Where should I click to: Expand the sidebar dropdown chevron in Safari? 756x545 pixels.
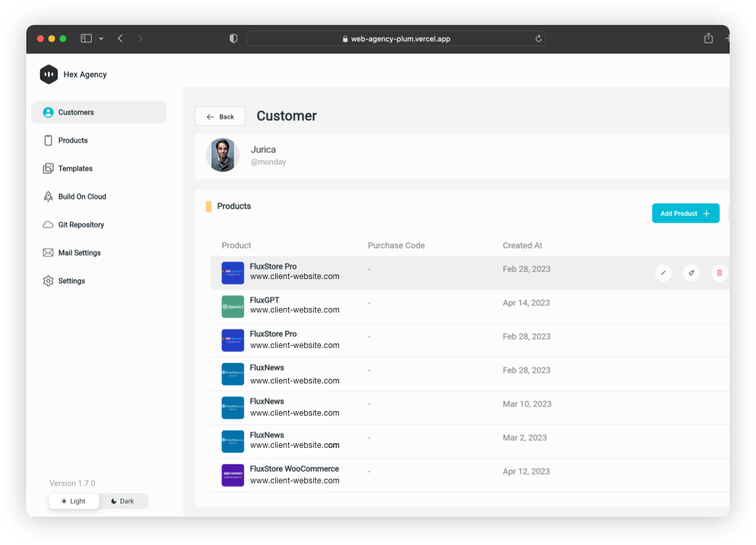coord(101,39)
